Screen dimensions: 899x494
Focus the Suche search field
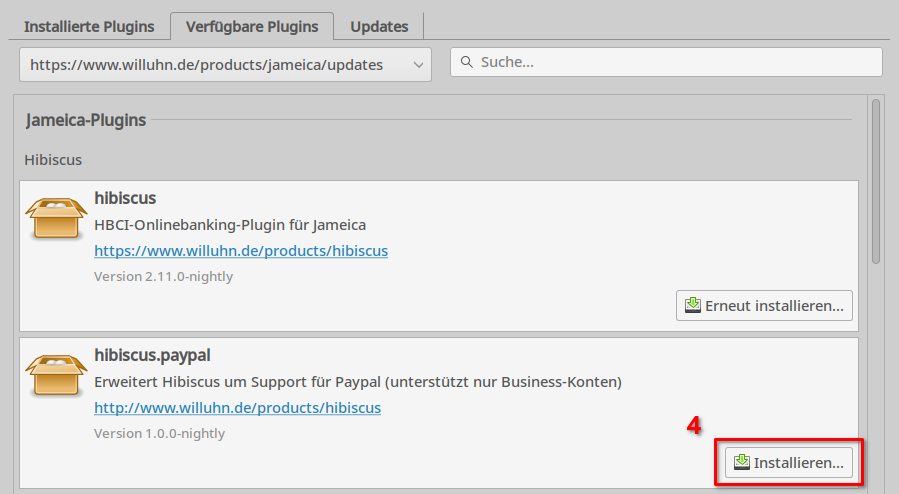click(x=666, y=62)
